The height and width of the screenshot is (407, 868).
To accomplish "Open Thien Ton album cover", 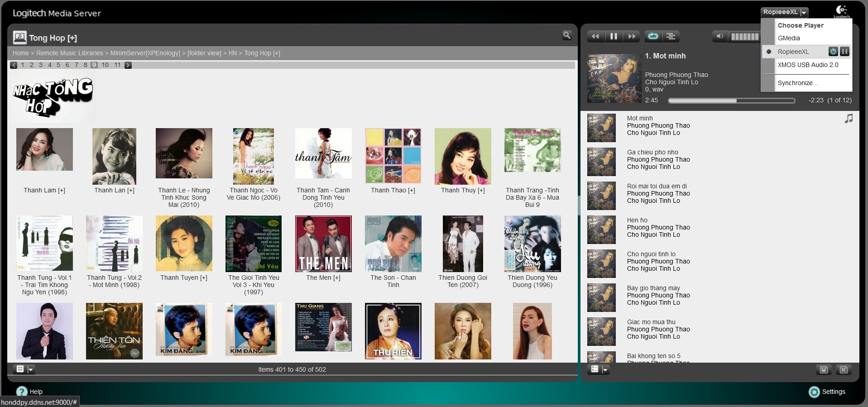I will point(114,331).
